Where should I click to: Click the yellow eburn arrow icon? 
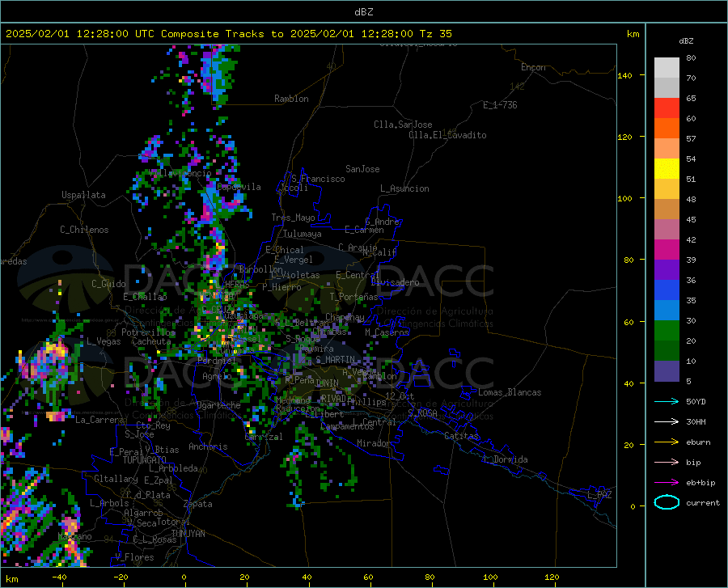point(667,442)
